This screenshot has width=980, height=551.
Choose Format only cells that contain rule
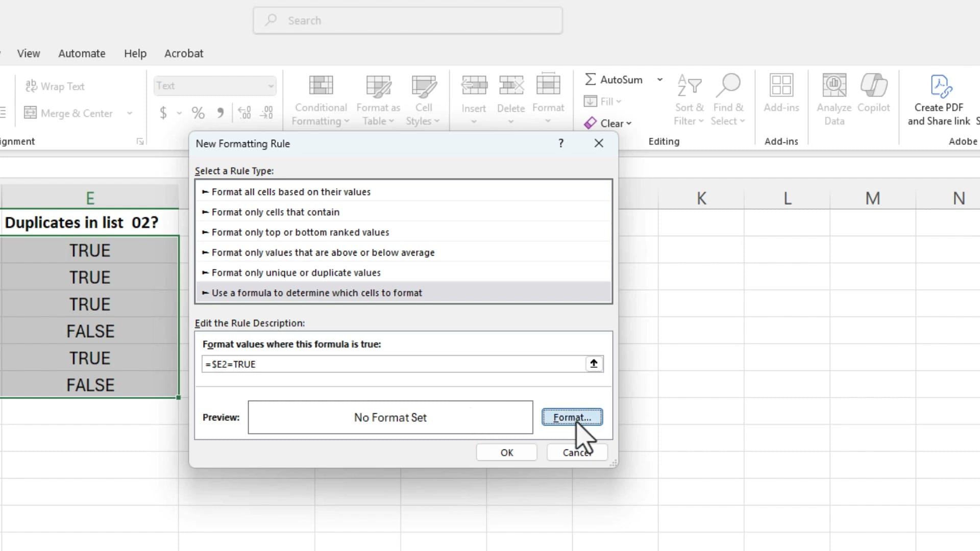click(x=276, y=212)
